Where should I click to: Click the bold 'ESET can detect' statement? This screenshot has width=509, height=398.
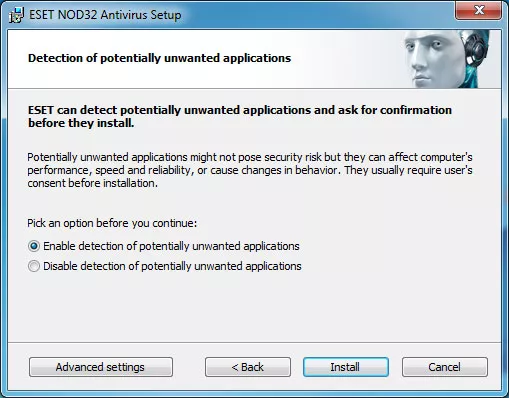click(x=240, y=116)
